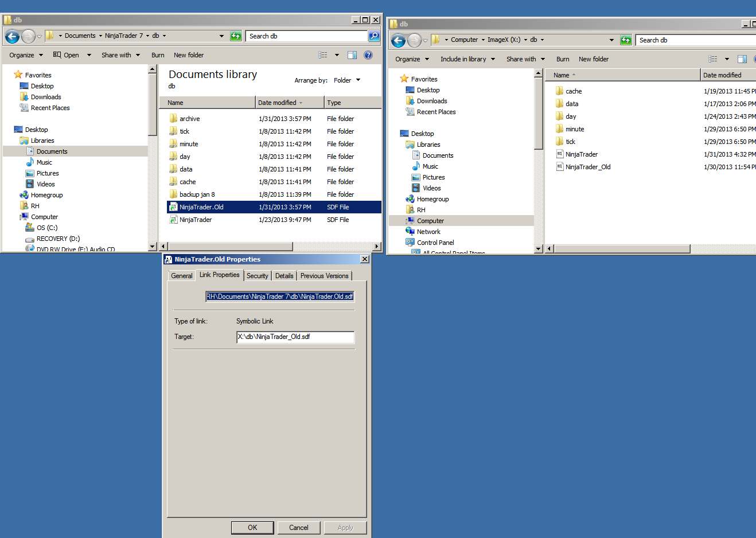The width and height of the screenshot is (756, 538).
Task: Open Include in library dropdown
Action: point(467,59)
